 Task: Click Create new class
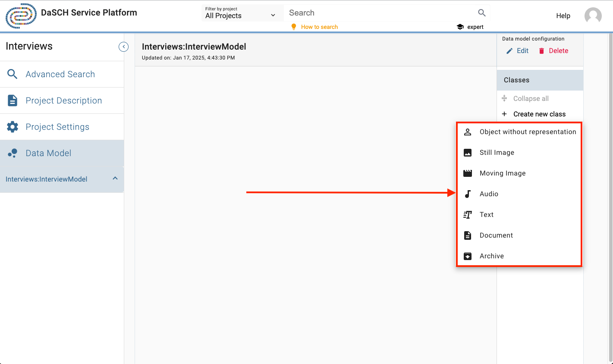tap(539, 114)
